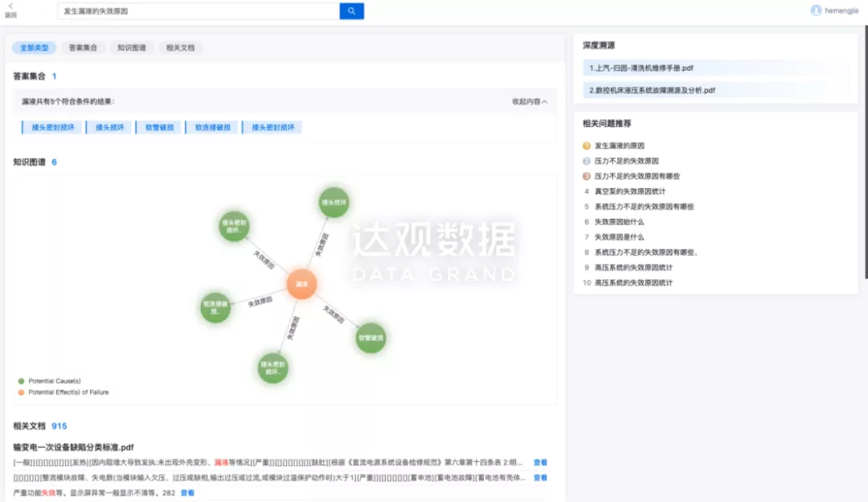Click the green 软连接破损 graph node
The image size is (868, 502).
(x=215, y=307)
